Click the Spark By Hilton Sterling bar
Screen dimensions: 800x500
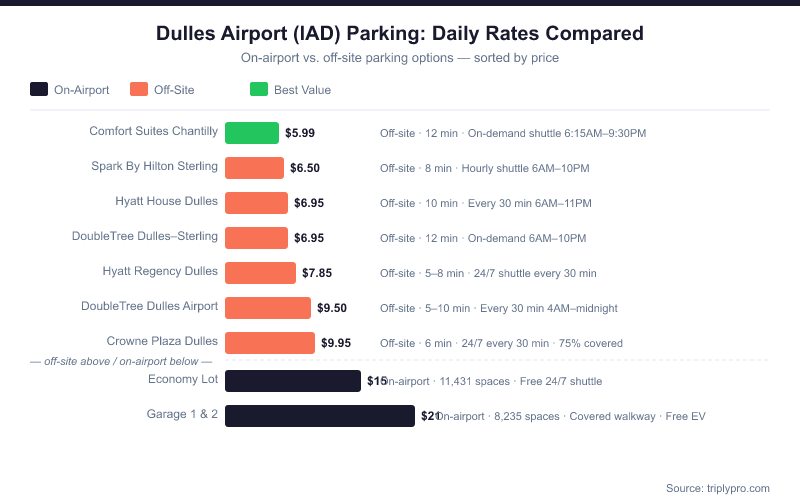click(254, 168)
